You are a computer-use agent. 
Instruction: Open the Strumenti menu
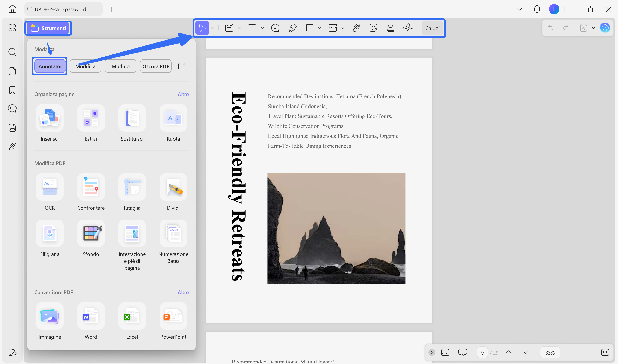[48, 28]
